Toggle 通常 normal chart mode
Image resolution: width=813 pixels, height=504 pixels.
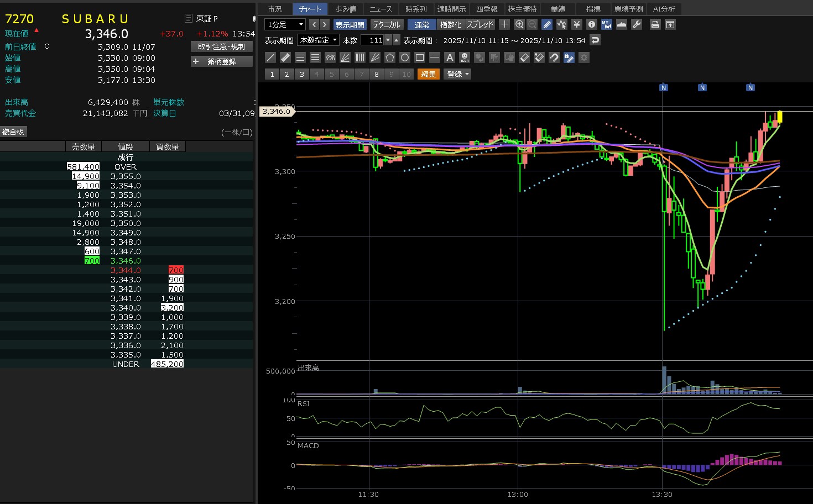421,24
